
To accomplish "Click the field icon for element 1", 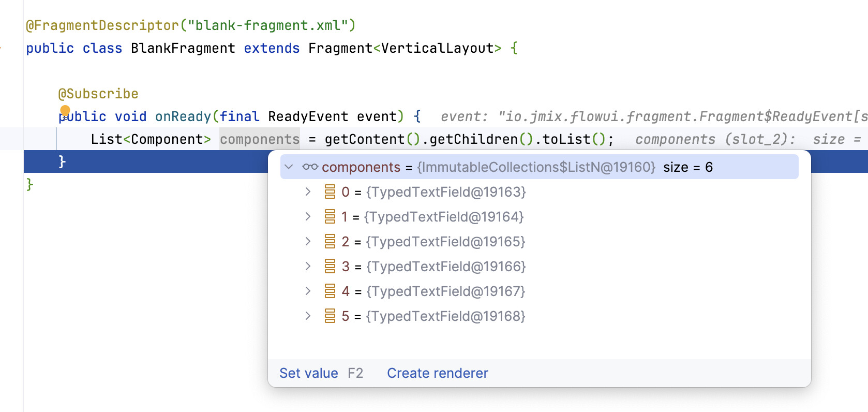I will tap(330, 216).
